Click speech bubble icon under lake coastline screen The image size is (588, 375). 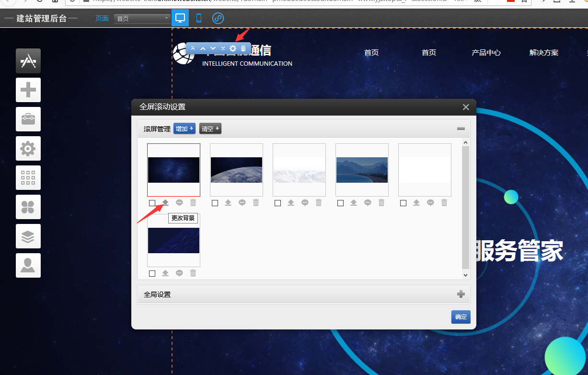point(368,203)
